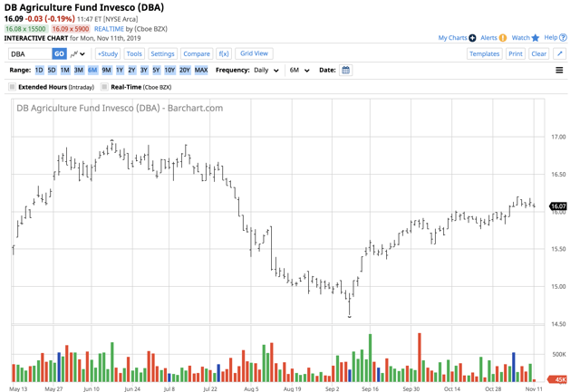Select the 6M range

pos(92,71)
